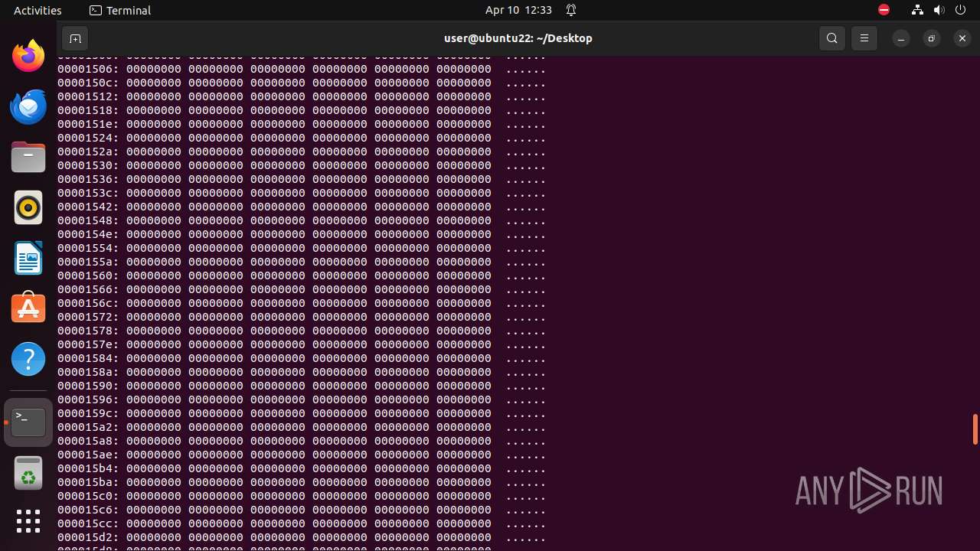Click offset 00001548: in the hex dump
This screenshot has width=980, height=551.
[x=88, y=220]
